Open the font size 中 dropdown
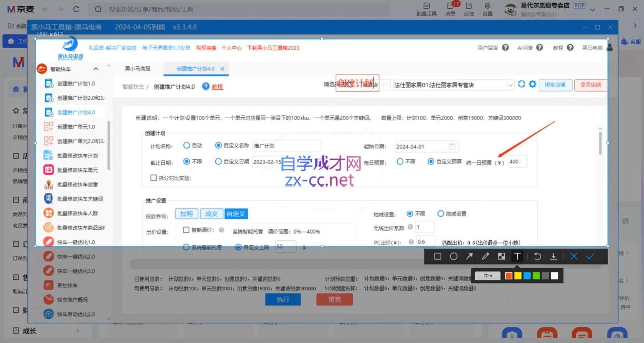 488,276
